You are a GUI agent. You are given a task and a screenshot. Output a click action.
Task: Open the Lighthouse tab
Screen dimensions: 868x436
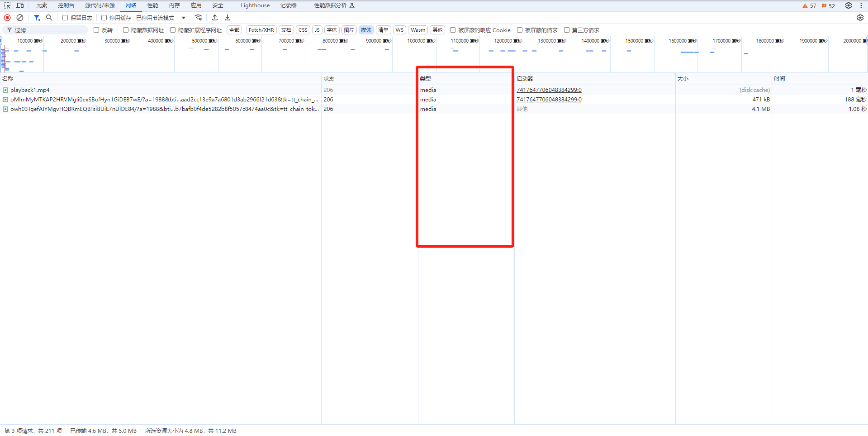(255, 5)
